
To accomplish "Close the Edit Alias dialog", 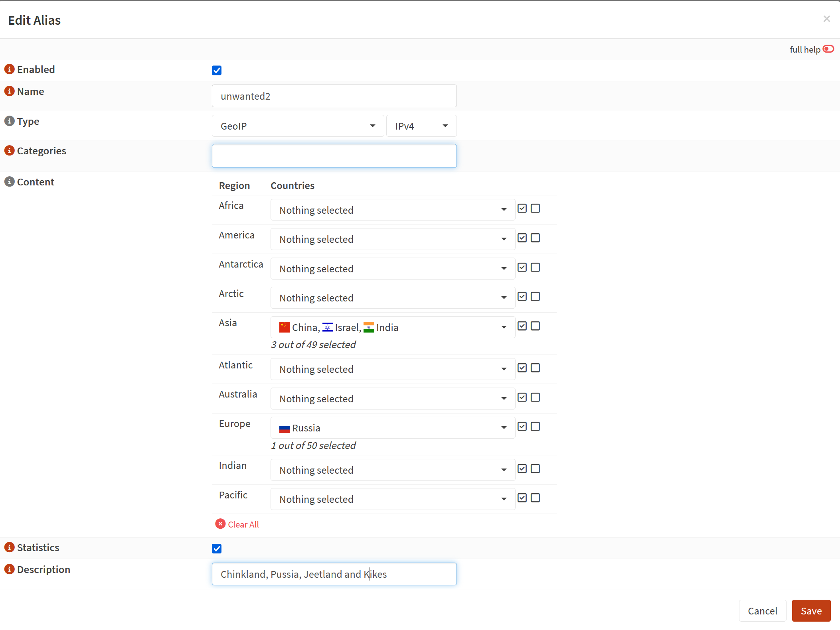I will pos(827,19).
